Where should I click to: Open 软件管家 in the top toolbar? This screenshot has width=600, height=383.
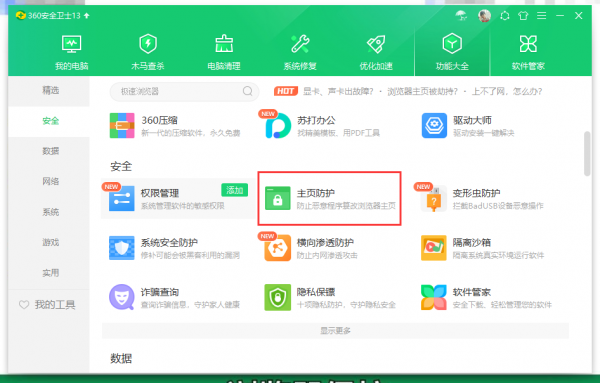(x=528, y=52)
